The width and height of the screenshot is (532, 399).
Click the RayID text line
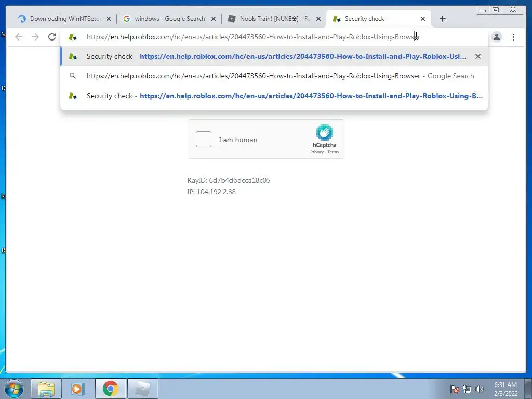click(229, 180)
